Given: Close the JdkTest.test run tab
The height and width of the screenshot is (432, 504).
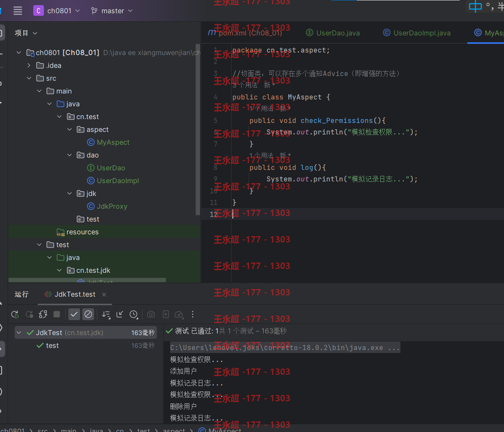Looking at the screenshot, I should pyautogui.click(x=104, y=295).
